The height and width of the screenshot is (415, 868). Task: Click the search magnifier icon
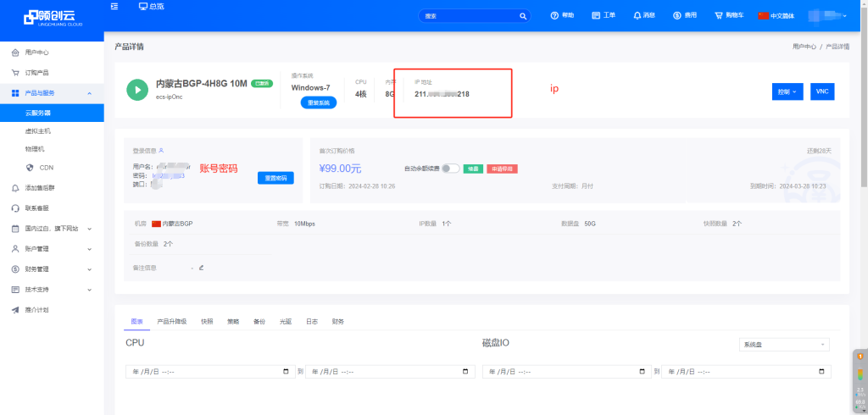[x=522, y=15]
